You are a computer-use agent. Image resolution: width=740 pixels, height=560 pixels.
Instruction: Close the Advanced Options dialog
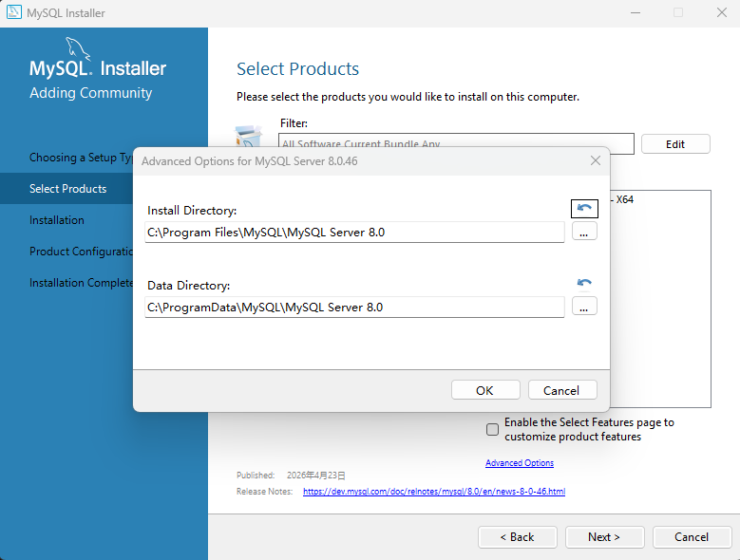(x=595, y=160)
